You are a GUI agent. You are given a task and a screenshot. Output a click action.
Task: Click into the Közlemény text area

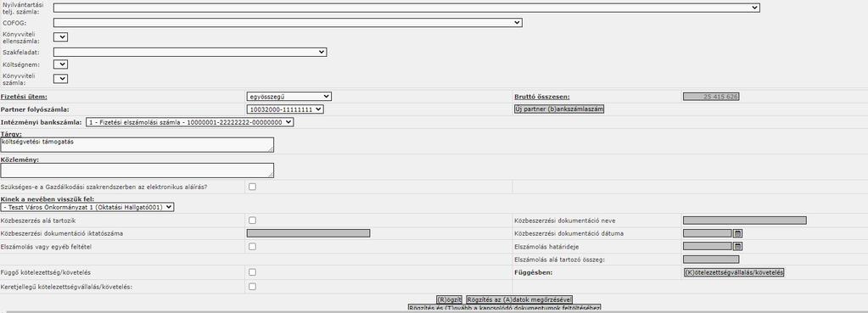[137, 170]
